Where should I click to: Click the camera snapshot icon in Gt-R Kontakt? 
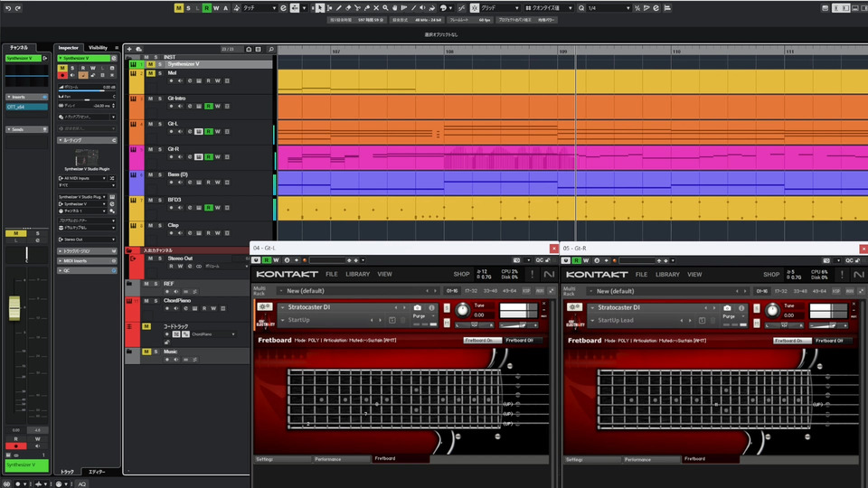(727, 307)
